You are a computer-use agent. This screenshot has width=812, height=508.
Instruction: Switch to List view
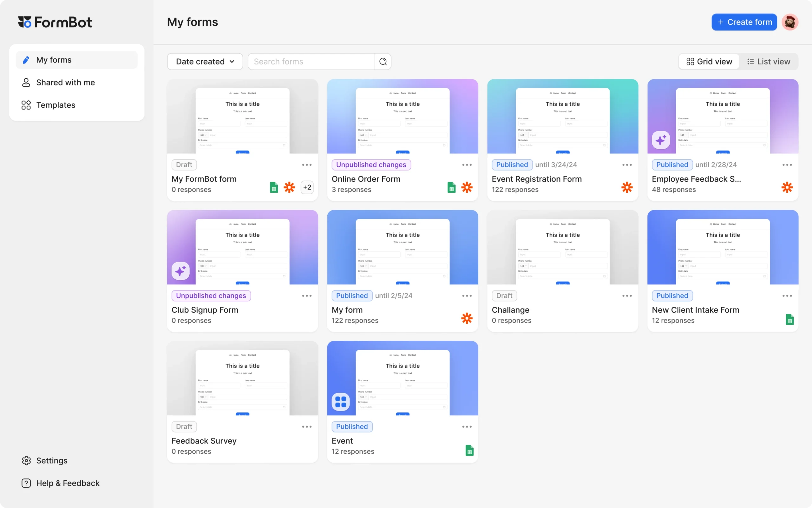point(769,62)
